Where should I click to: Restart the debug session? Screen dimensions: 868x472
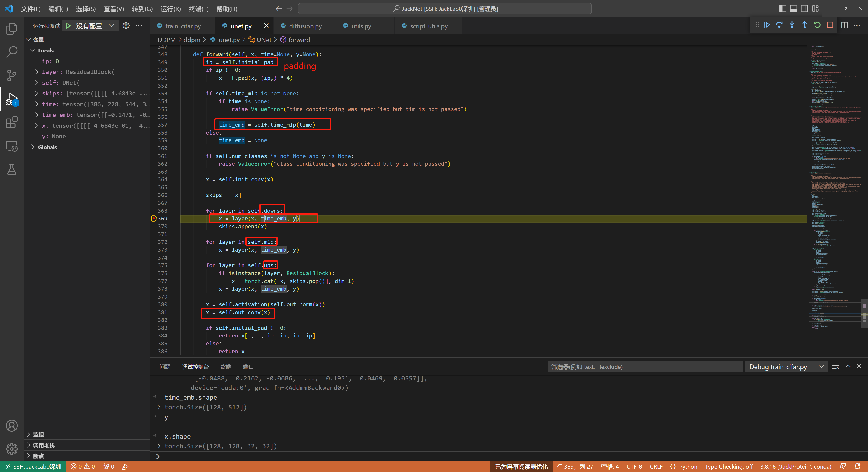[817, 25]
